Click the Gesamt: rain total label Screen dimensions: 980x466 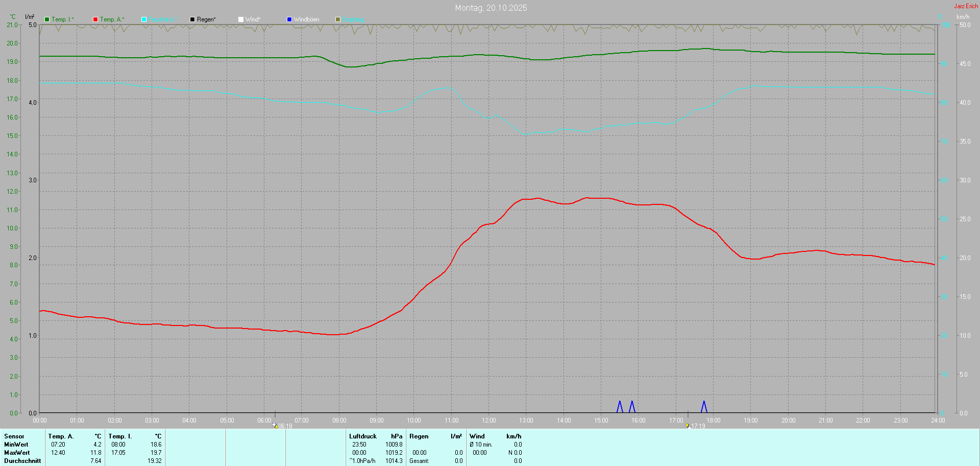pyautogui.click(x=420, y=461)
